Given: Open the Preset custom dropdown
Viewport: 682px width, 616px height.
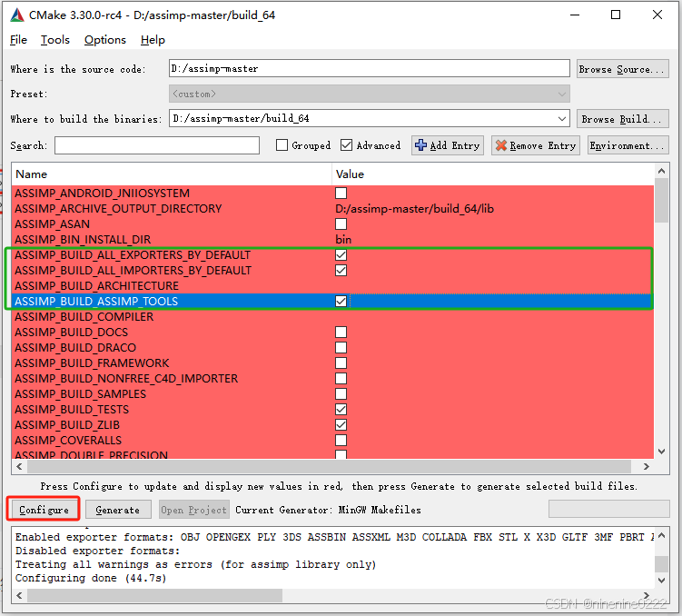Looking at the screenshot, I should [x=370, y=94].
